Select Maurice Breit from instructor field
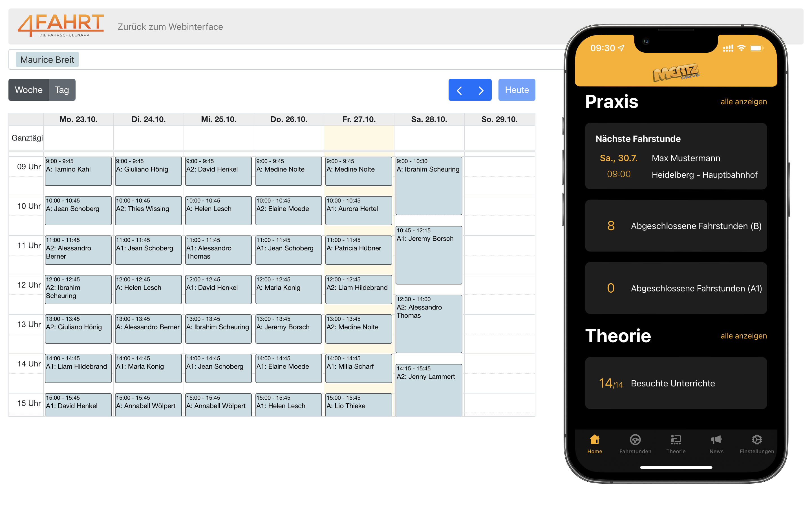 pyautogui.click(x=46, y=59)
